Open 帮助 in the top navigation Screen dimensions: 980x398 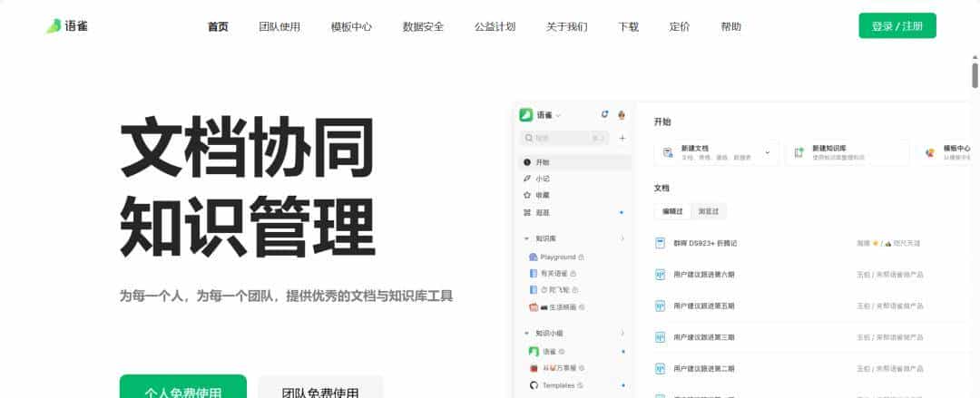pyautogui.click(x=730, y=26)
